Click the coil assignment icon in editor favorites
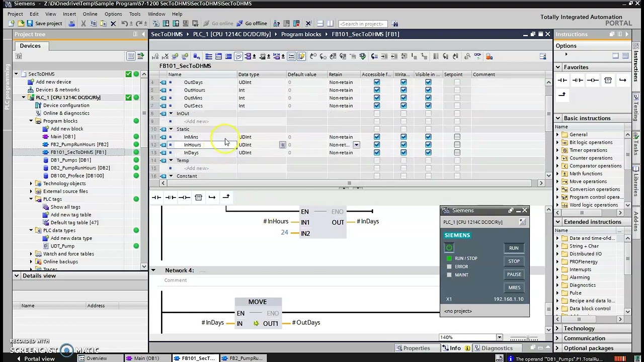 [184, 197]
